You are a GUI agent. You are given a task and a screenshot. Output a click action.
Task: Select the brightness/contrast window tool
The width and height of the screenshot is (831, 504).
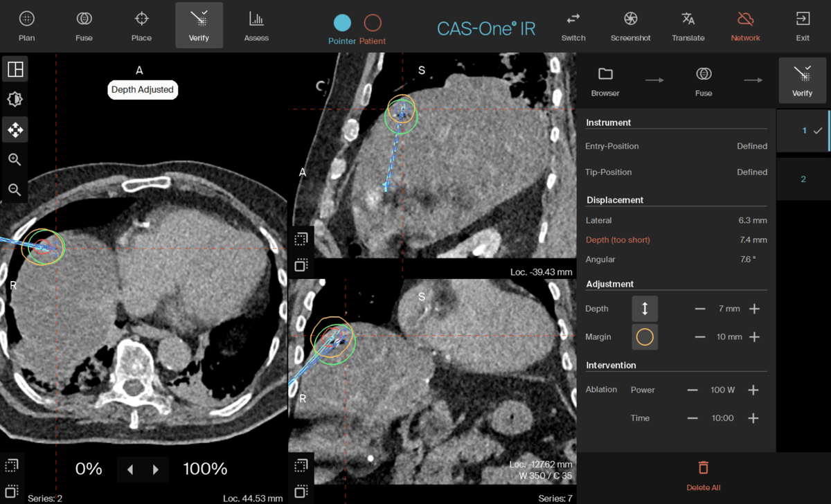(x=15, y=99)
